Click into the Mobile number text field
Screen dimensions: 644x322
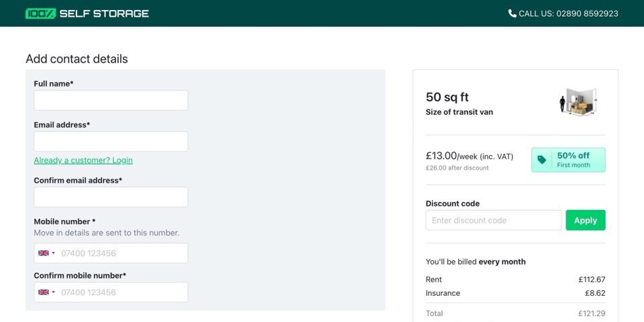coord(121,254)
